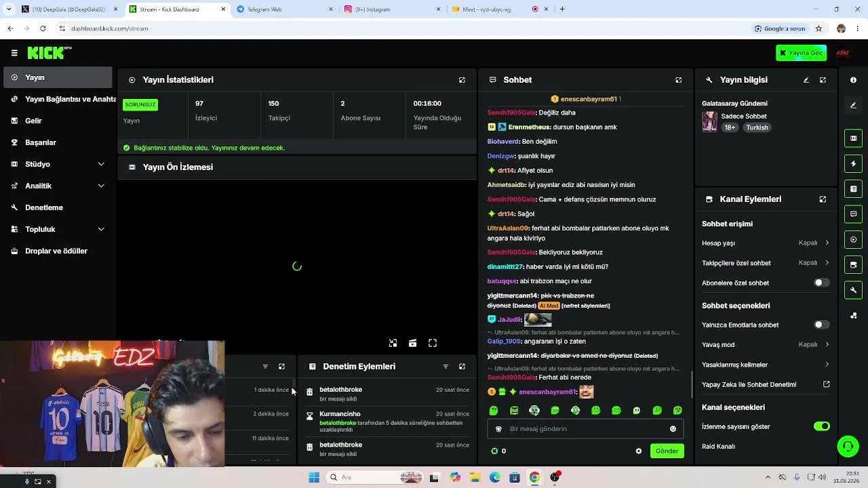Image resolution: width=868 pixels, height=488 pixels.
Task: Open Droplar ve ödüller page
Action: (57, 251)
